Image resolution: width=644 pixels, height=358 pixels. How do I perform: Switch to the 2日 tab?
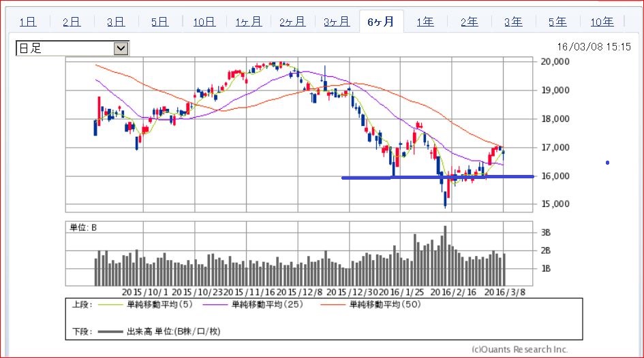71,22
